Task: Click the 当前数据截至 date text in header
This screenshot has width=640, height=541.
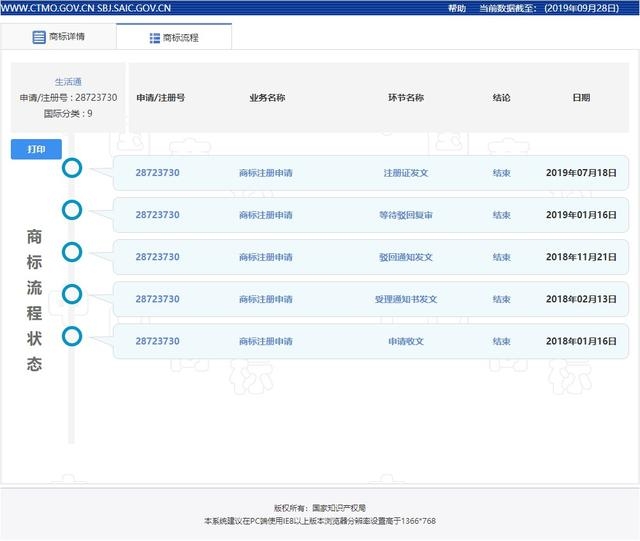Action: click(x=549, y=8)
